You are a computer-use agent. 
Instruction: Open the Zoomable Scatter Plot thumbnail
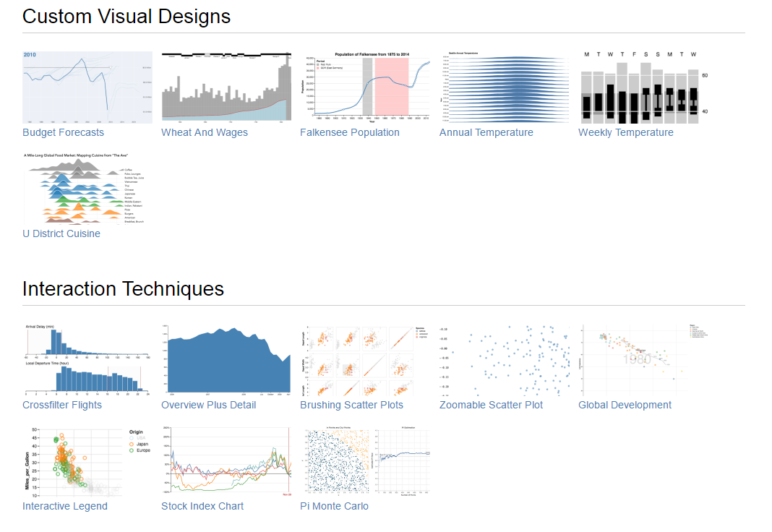coord(504,360)
